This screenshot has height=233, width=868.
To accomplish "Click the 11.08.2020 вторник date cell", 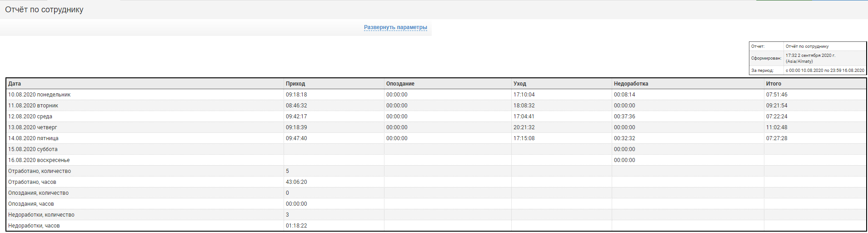I will (33, 106).
